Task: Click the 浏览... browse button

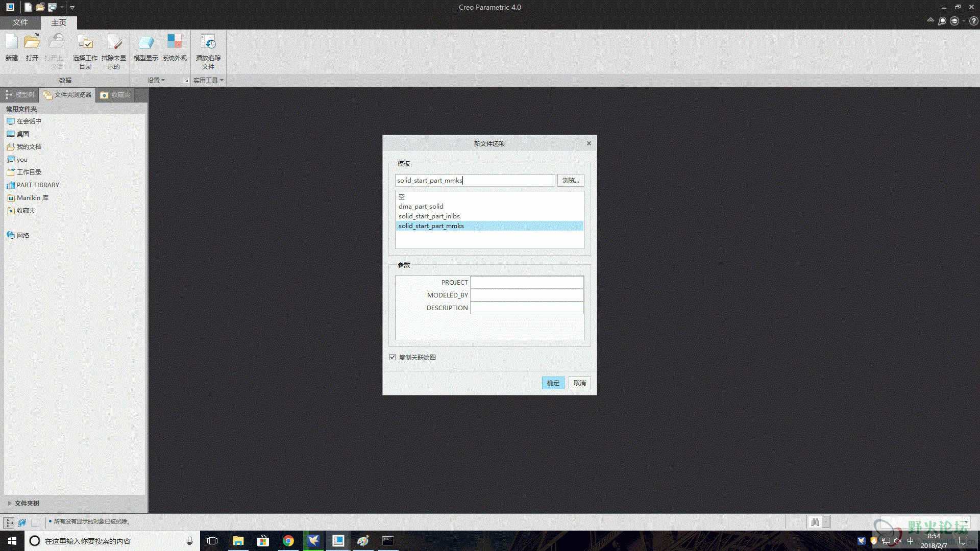Action: [571, 181]
